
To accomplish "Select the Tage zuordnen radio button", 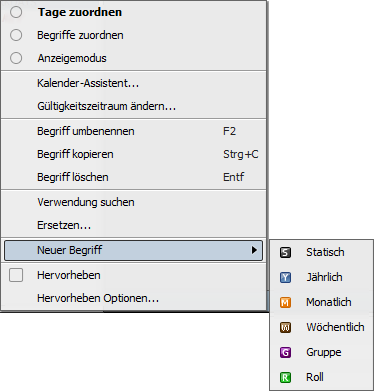I will [16, 12].
